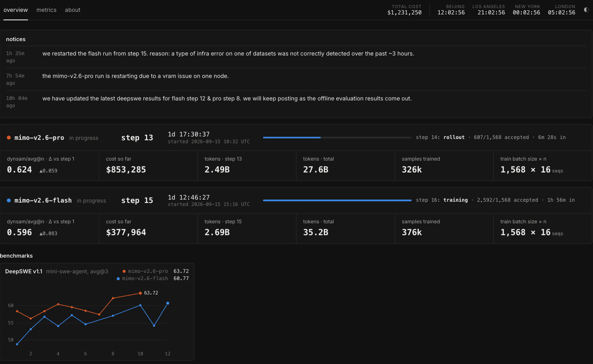
Task: Toggle the light/dark theme icon
Action: click(x=586, y=9)
